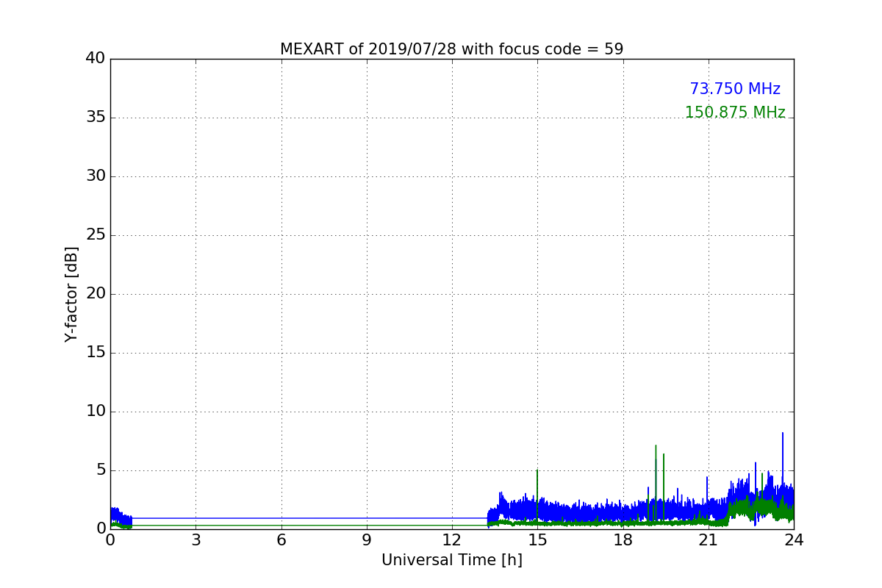
Task: Click the x-axis tick label 9
Action: pos(367,540)
